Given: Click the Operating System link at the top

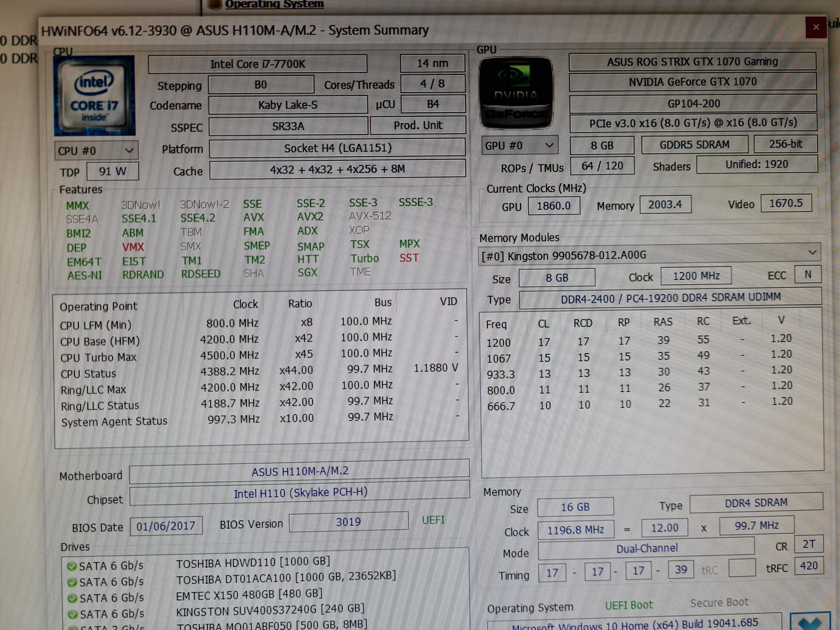Looking at the screenshot, I should coord(274,4).
